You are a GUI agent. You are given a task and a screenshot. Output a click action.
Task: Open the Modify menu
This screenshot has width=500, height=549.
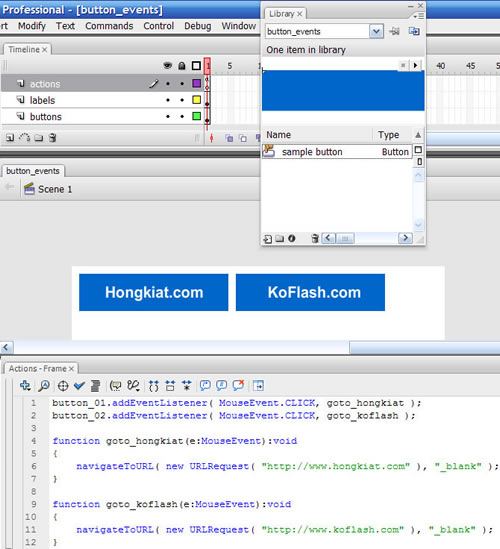(32, 26)
